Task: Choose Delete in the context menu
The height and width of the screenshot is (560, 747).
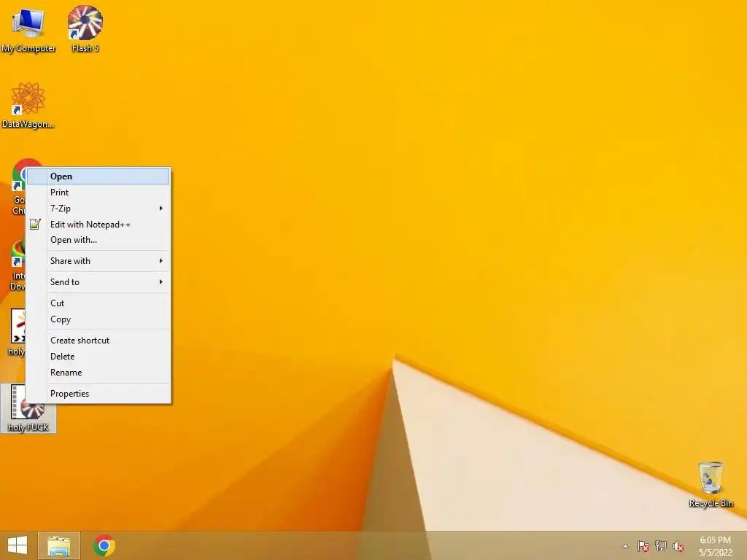Action: click(x=98, y=356)
